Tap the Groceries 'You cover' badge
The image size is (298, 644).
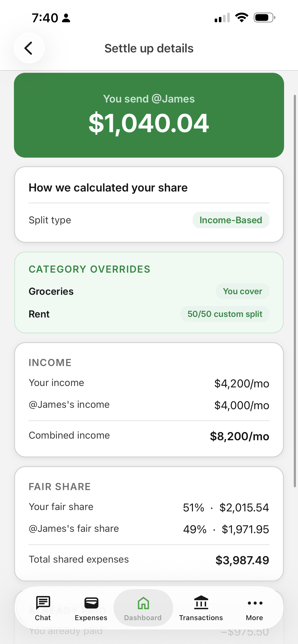click(242, 291)
